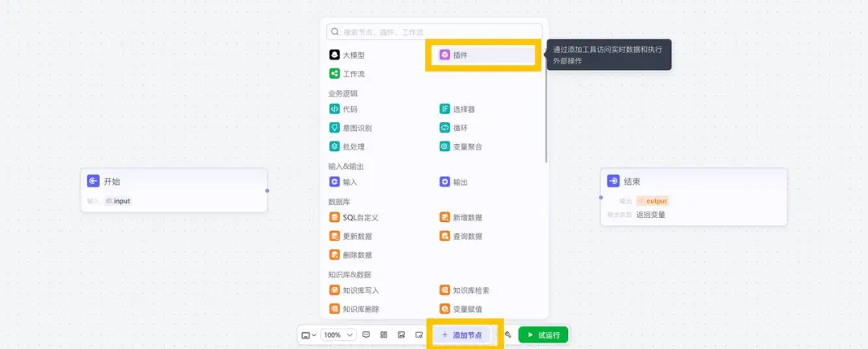
Task: Open the 100% zoom level dropdown
Action: [338, 335]
